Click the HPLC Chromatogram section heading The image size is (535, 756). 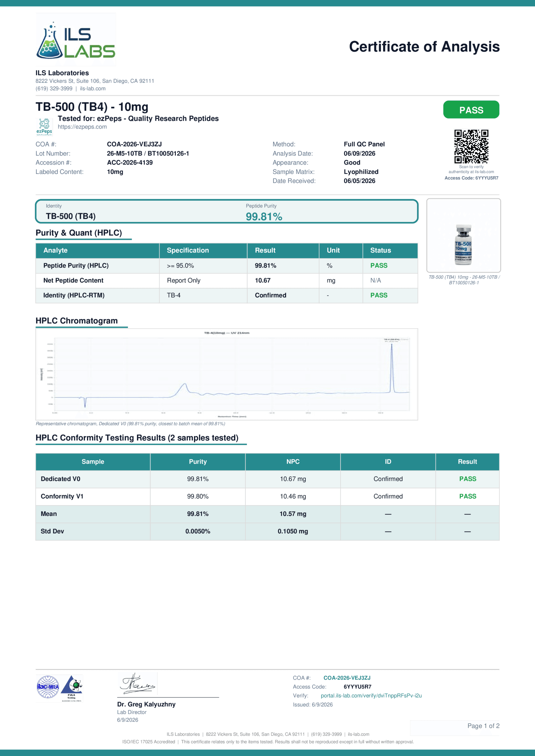pyautogui.click(x=77, y=321)
